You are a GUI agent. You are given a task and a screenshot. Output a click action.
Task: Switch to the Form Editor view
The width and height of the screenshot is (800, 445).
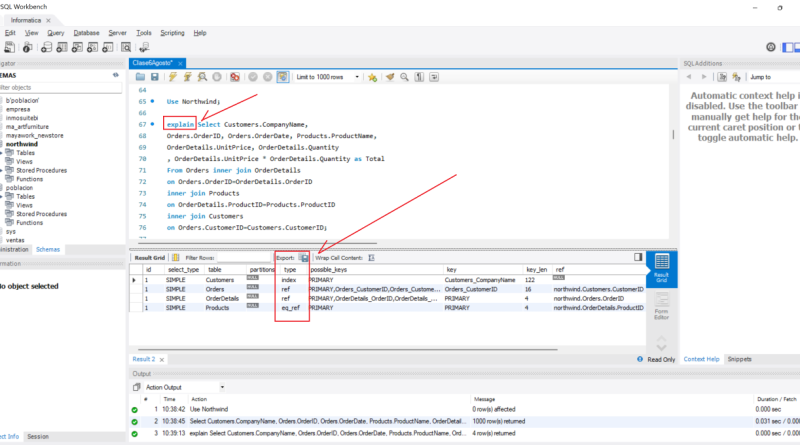pos(661,306)
